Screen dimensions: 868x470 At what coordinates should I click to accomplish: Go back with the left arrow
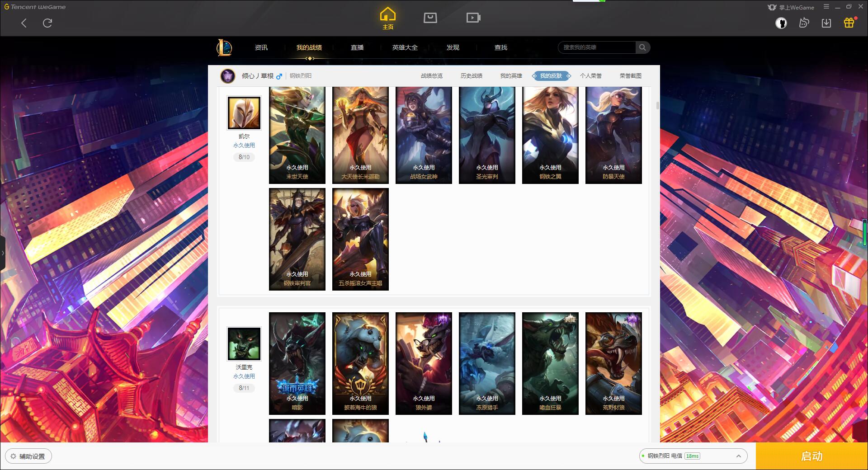[24, 23]
